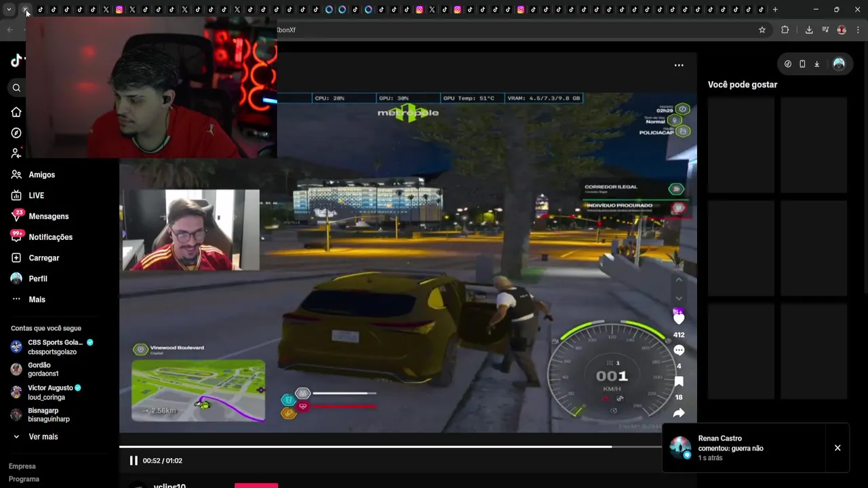Open the Following feed icon
Image resolution: width=868 pixels, height=488 pixels.
click(16, 154)
